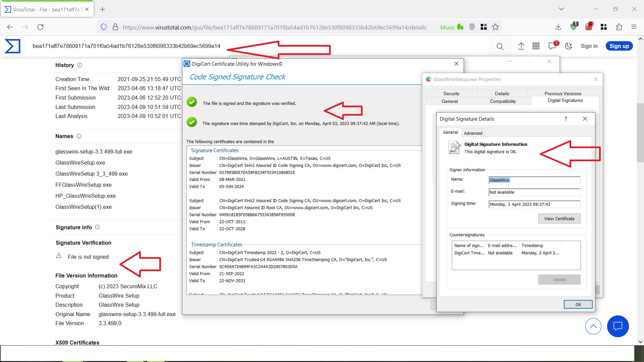The image size is (644, 362).
Task: Switch to the Advanced tab
Action: coord(473,133)
